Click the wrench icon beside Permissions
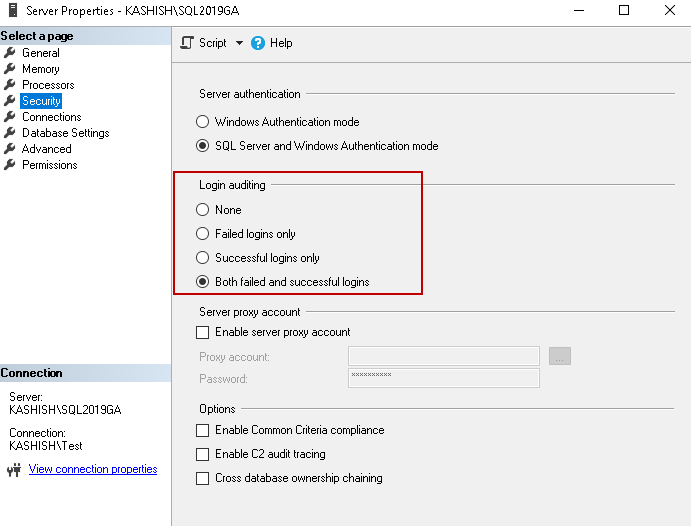Image resolution: width=691 pixels, height=526 pixels. [11, 165]
